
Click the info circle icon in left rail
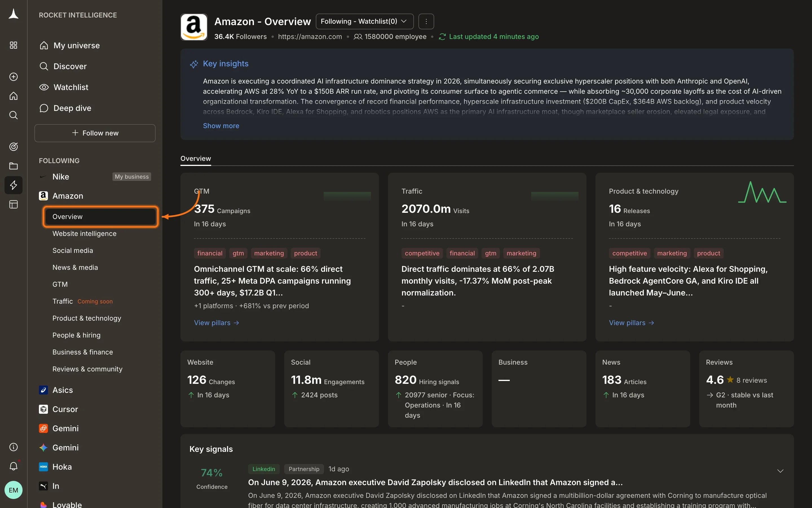[x=14, y=447]
